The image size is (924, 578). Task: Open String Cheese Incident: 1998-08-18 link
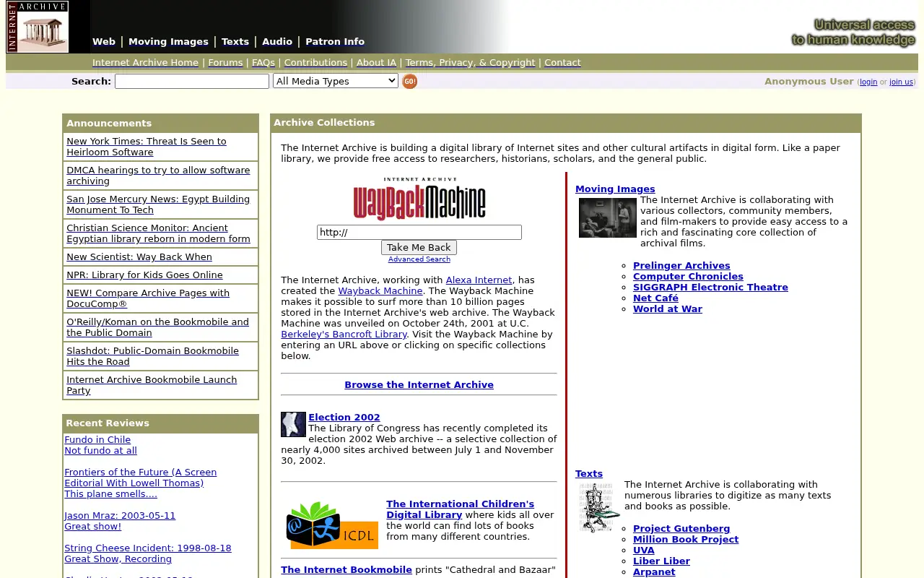coord(148,548)
